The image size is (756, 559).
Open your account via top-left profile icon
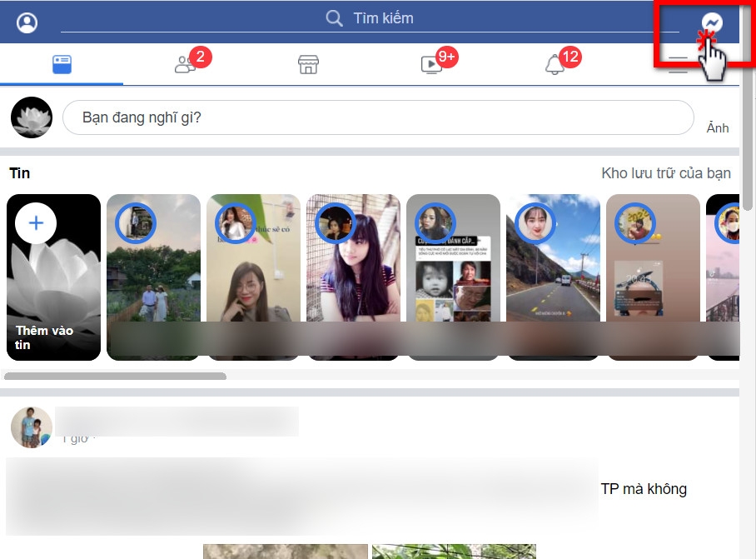(x=26, y=22)
